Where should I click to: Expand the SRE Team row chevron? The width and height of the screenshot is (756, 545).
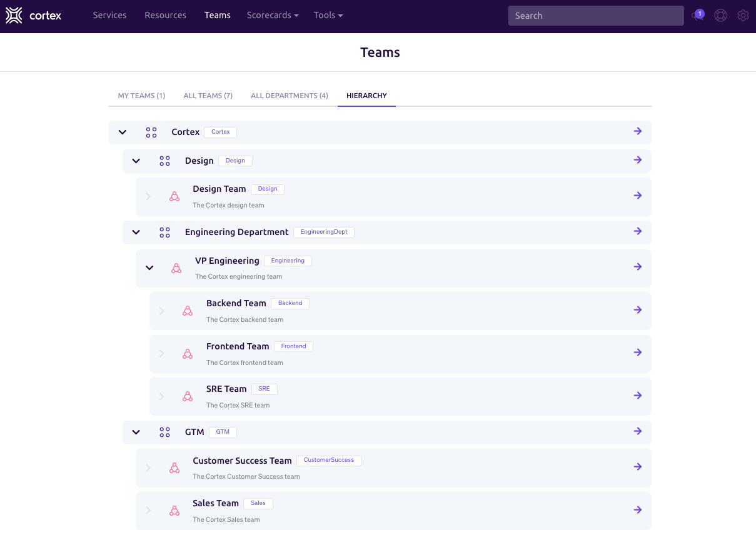click(x=161, y=396)
